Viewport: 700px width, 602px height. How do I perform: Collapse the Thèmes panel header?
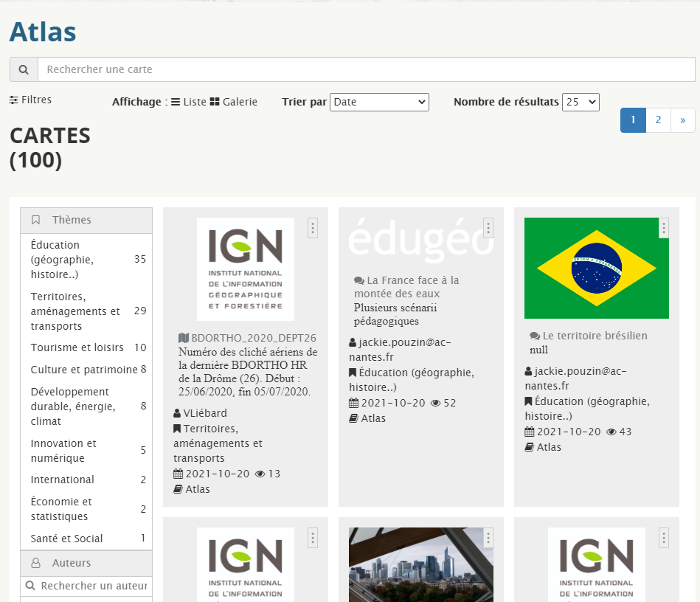(86, 220)
